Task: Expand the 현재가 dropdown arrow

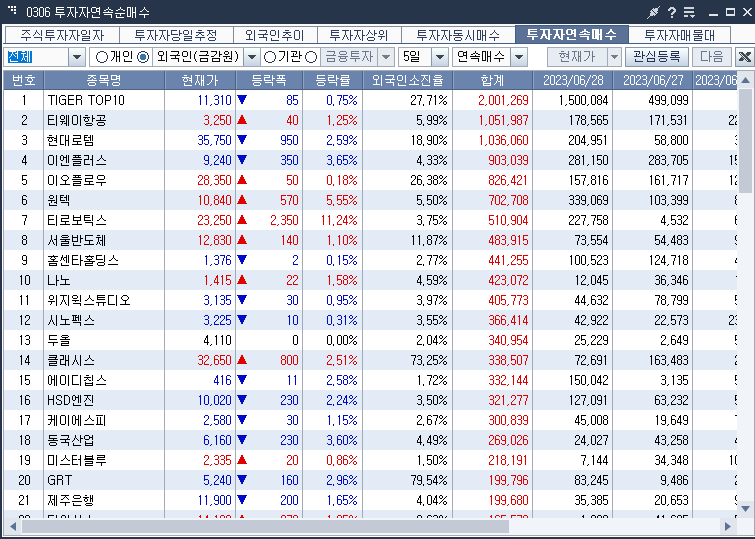Action: point(614,57)
